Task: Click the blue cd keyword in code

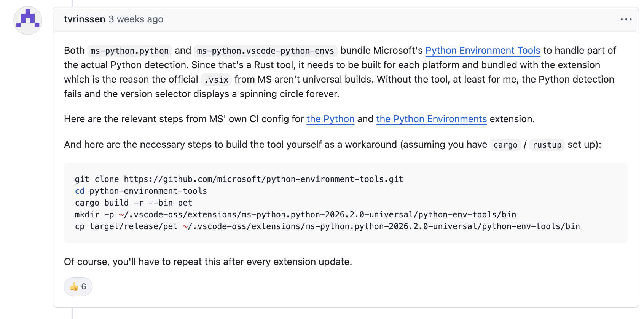Action: coord(80,191)
